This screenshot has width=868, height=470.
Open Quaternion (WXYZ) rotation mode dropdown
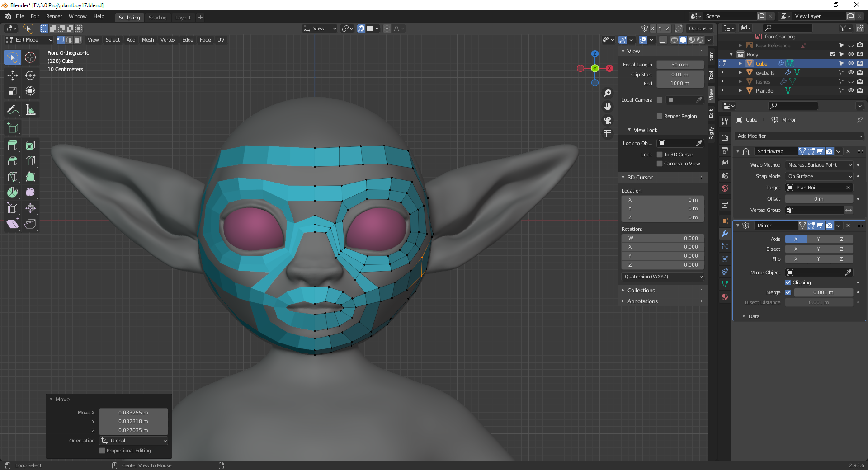[663, 277]
